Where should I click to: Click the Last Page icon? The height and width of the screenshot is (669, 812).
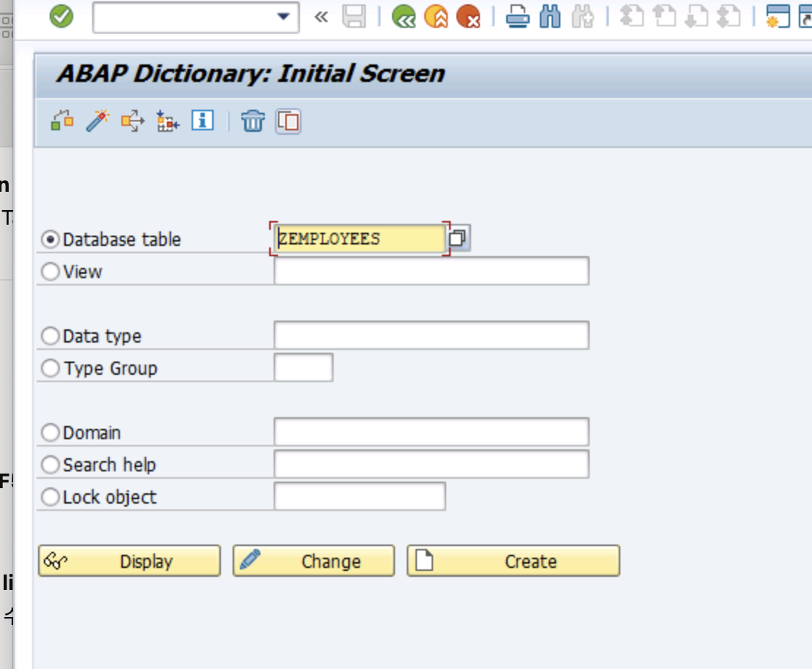coord(729,17)
